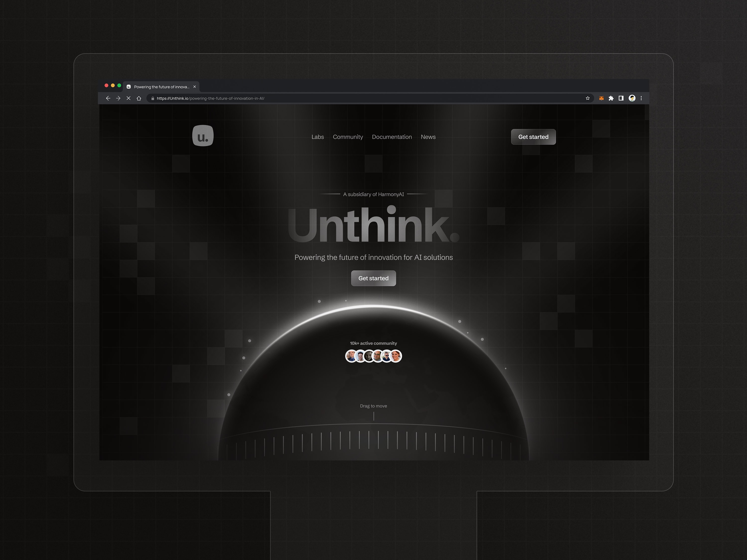The width and height of the screenshot is (747, 560).
Task: Click the red window close dot
Action: [x=106, y=85]
